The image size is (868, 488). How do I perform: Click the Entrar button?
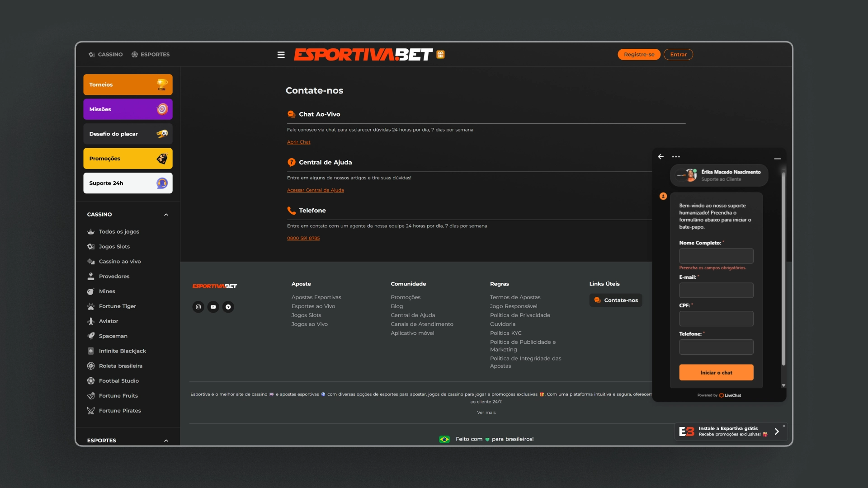(678, 55)
